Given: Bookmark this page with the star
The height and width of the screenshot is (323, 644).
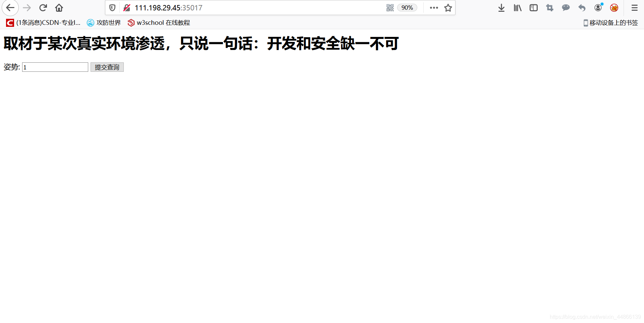Looking at the screenshot, I should pos(448,7).
